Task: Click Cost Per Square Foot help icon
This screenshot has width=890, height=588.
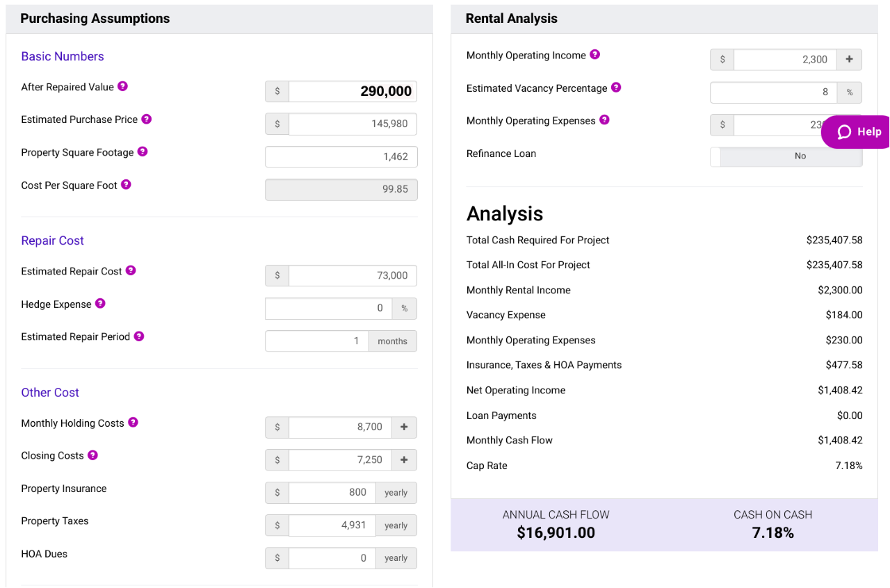Action: (126, 184)
